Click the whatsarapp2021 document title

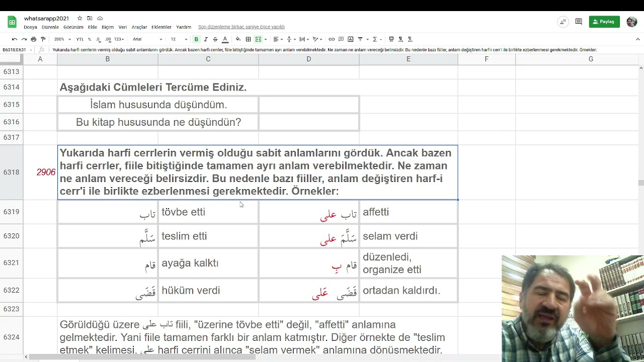(x=46, y=19)
